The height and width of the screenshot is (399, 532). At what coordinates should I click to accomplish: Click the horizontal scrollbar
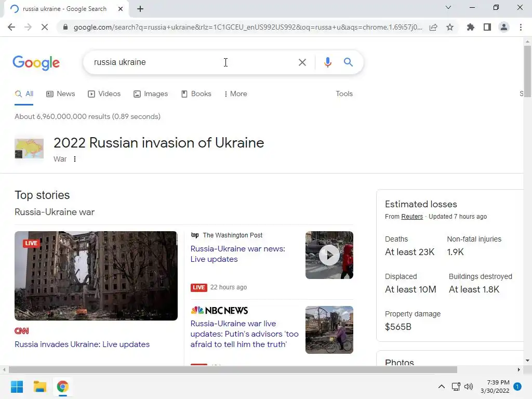pyautogui.click(x=233, y=369)
